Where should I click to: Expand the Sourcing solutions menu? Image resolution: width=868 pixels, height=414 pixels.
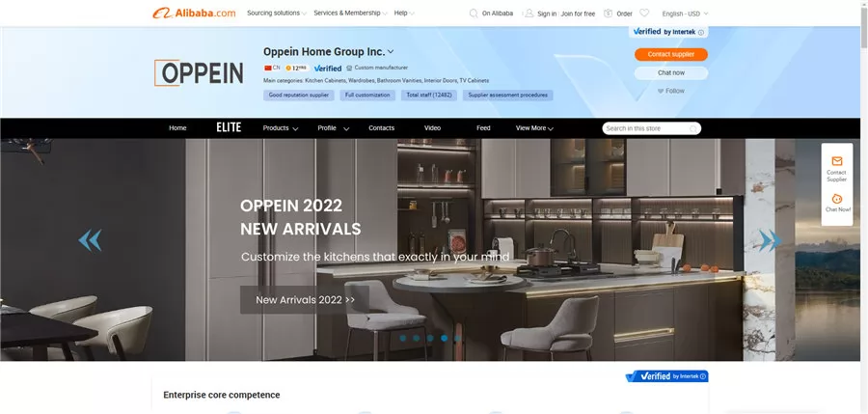click(x=277, y=13)
